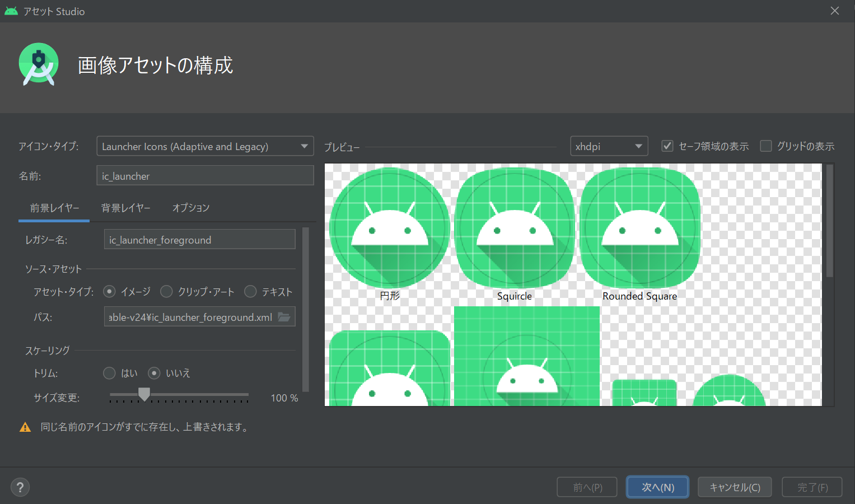Click the 次へ(N) button
Screen dimensions: 855x504
click(658, 487)
